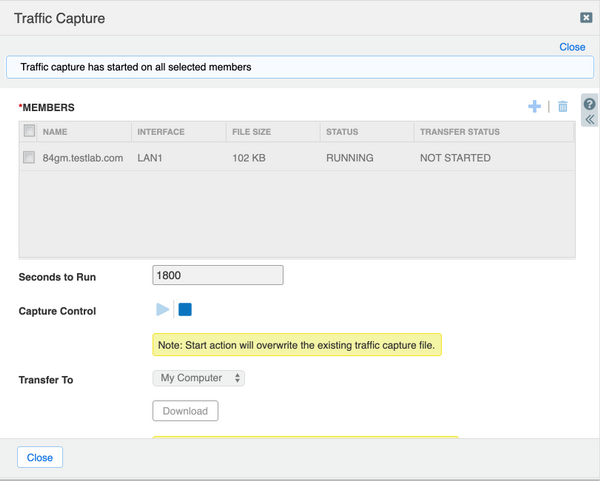This screenshot has width=600, height=481.
Task: Focus the Seconds to Run field
Action: tap(218, 275)
